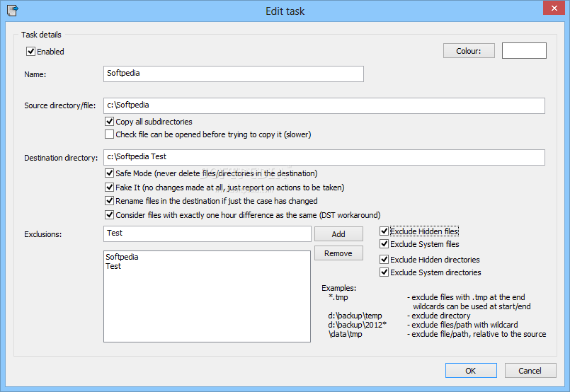Click the Exclusions: label
The height and width of the screenshot is (392, 570).
(43, 234)
